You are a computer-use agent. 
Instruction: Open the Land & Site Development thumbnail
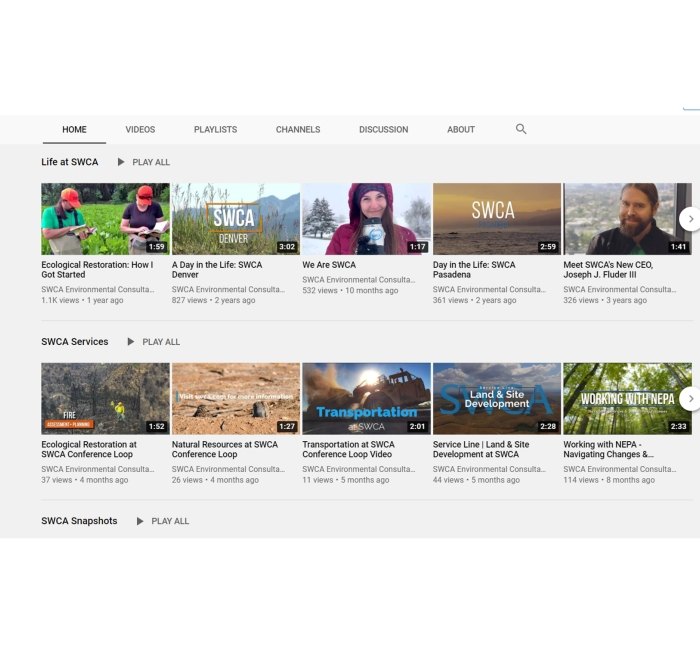click(x=497, y=398)
